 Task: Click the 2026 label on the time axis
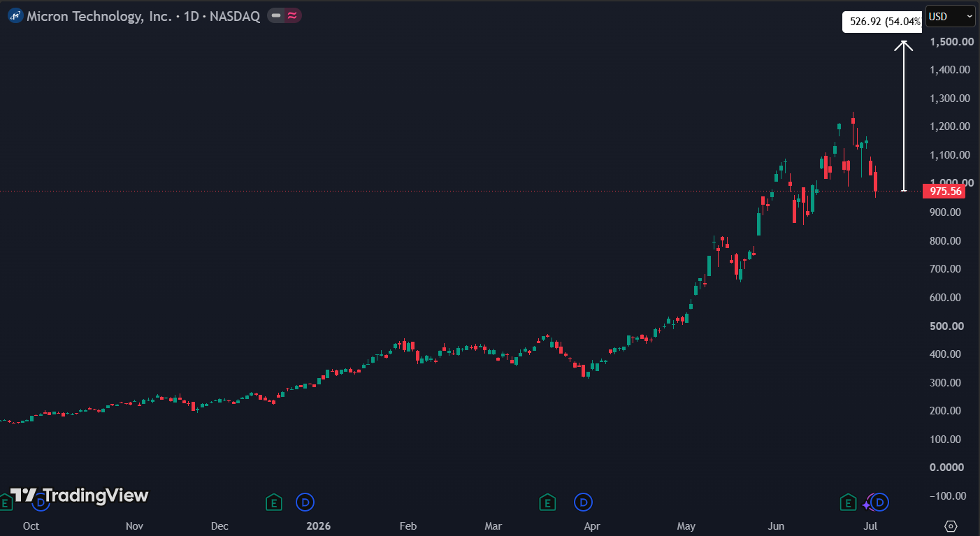[x=317, y=526]
